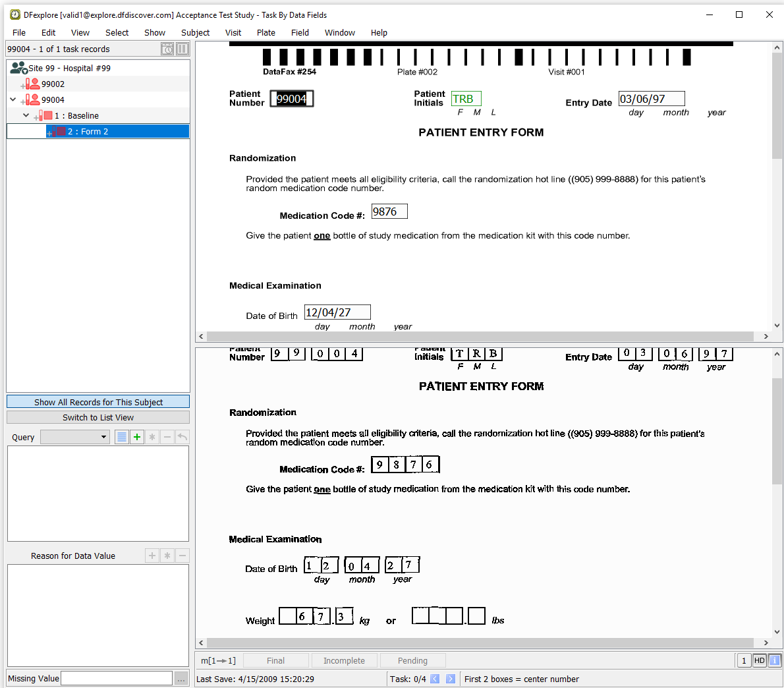Go to previous task with left arrow
784x688 pixels.
[435, 679]
